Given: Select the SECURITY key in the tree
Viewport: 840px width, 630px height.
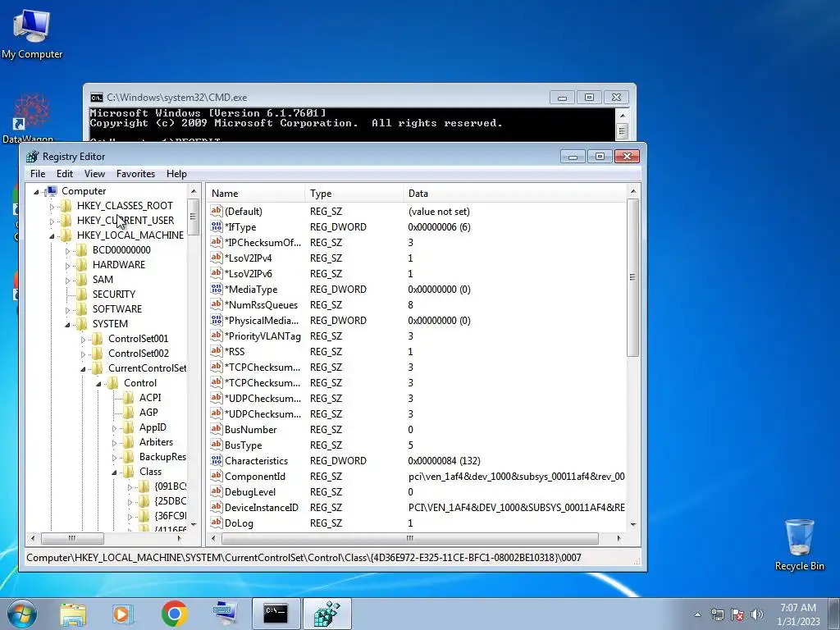Looking at the screenshot, I should click(113, 294).
